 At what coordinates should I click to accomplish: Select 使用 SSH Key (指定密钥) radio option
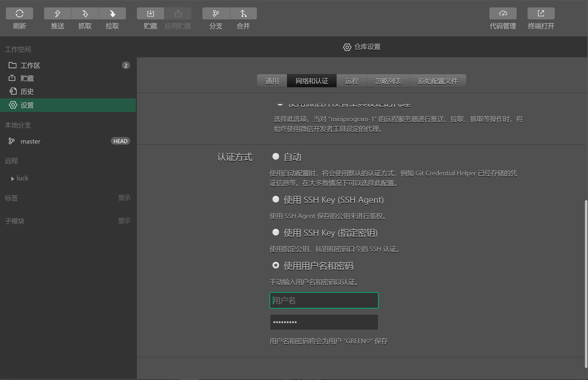275,232
